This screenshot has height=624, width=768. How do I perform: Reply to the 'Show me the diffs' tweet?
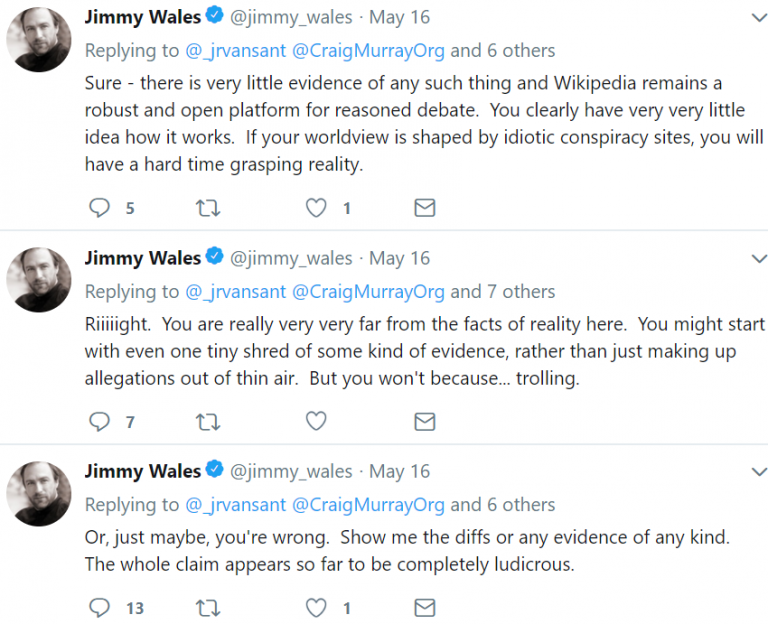100,607
